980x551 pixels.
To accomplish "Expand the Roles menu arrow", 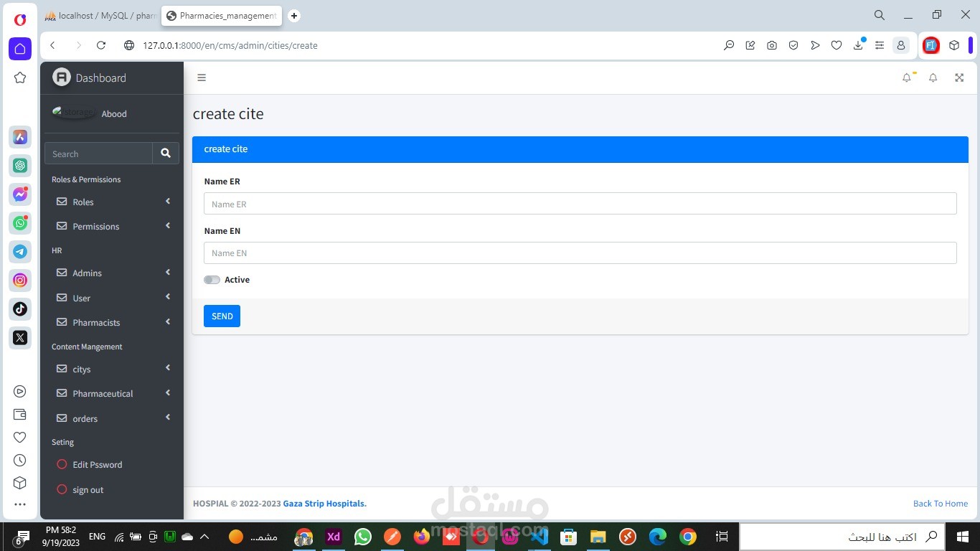I will pyautogui.click(x=168, y=202).
